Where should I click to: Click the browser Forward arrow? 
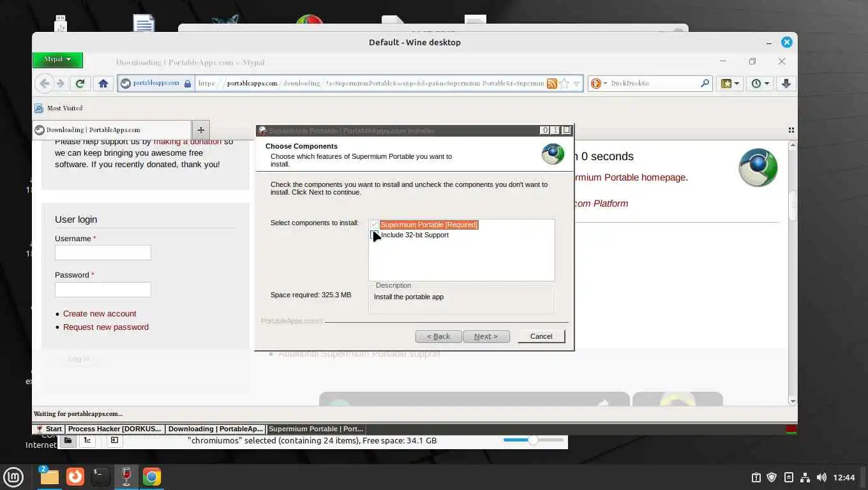[x=61, y=83]
